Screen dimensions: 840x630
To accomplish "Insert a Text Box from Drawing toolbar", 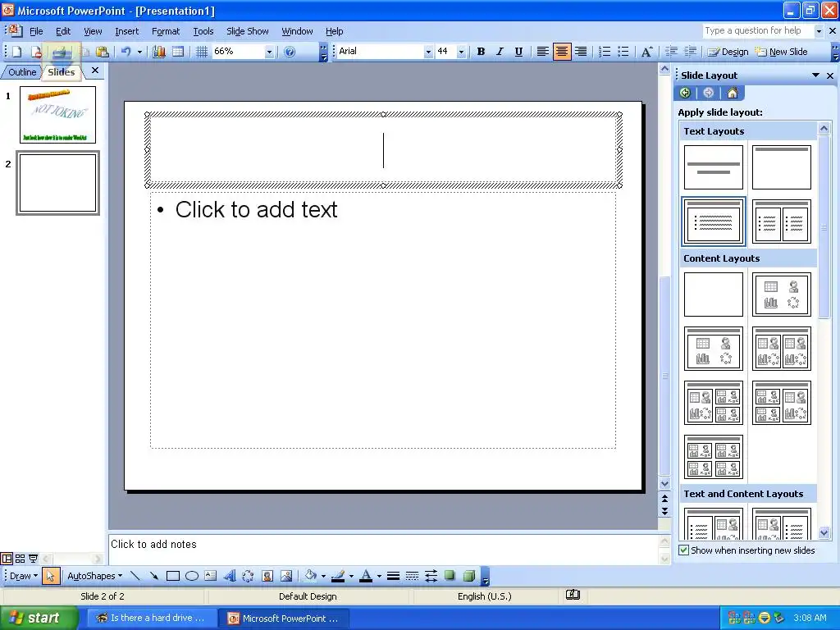I will coord(211,576).
